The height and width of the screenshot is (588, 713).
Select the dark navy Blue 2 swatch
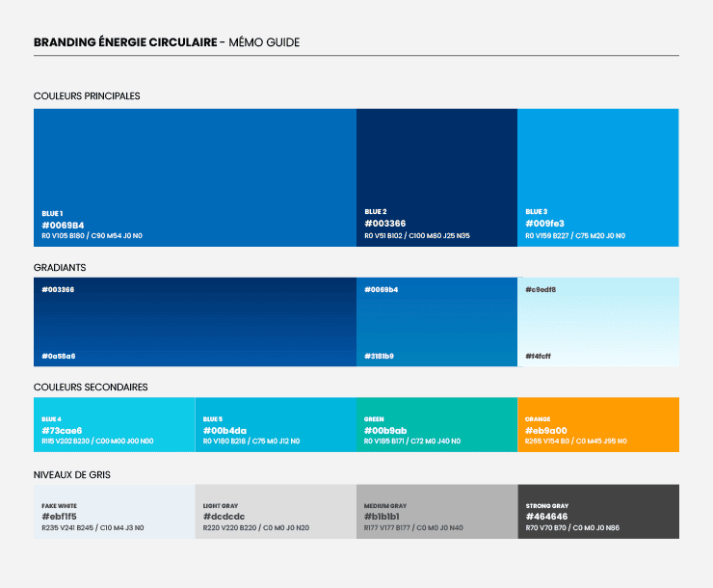tap(437, 177)
